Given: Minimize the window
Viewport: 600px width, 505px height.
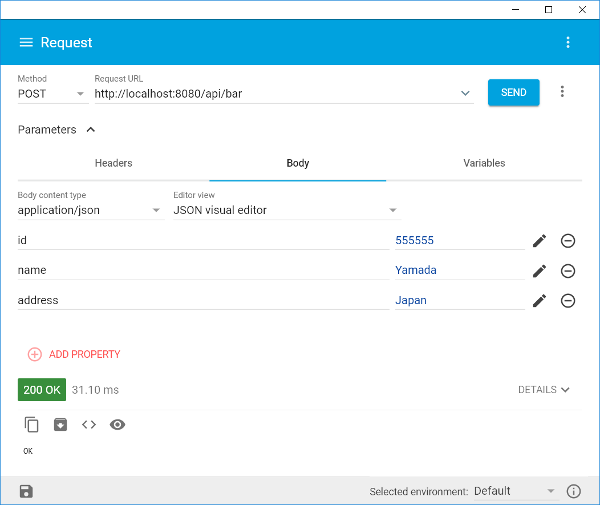Looking at the screenshot, I should pos(515,10).
